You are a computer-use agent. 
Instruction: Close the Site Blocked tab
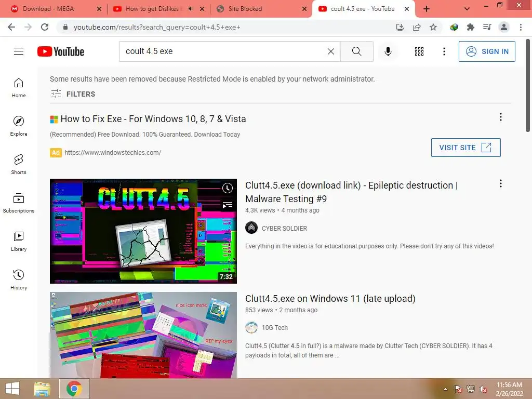(x=304, y=9)
